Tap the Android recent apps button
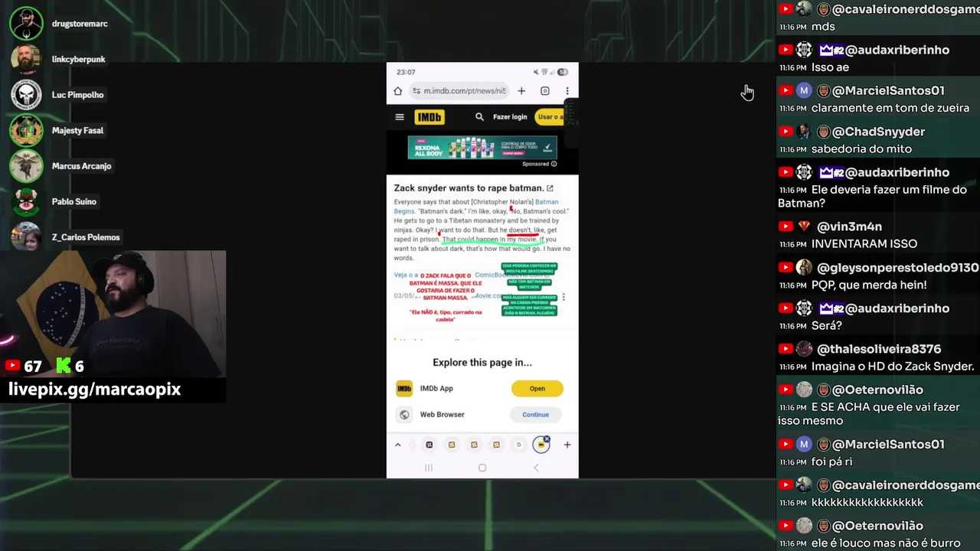980x551 pixels. click(x=429, y=468)
